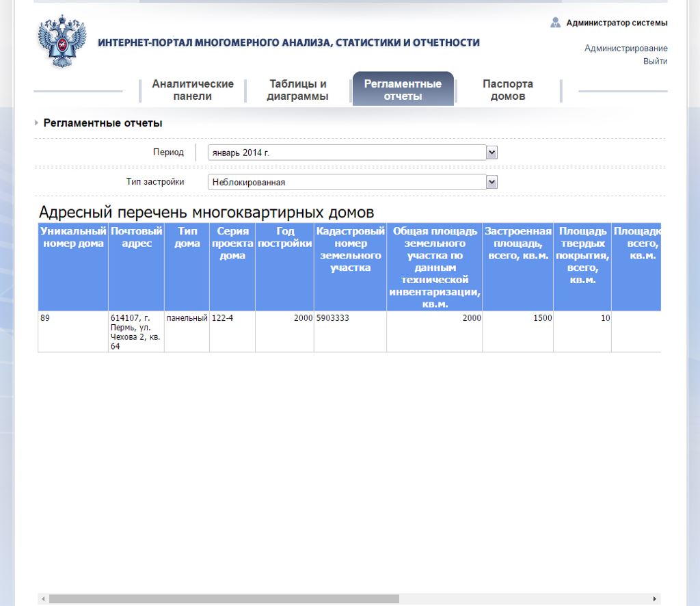Click the user icon beside Администратор системы
Screen dimensions: 700x606
point(555,23)
